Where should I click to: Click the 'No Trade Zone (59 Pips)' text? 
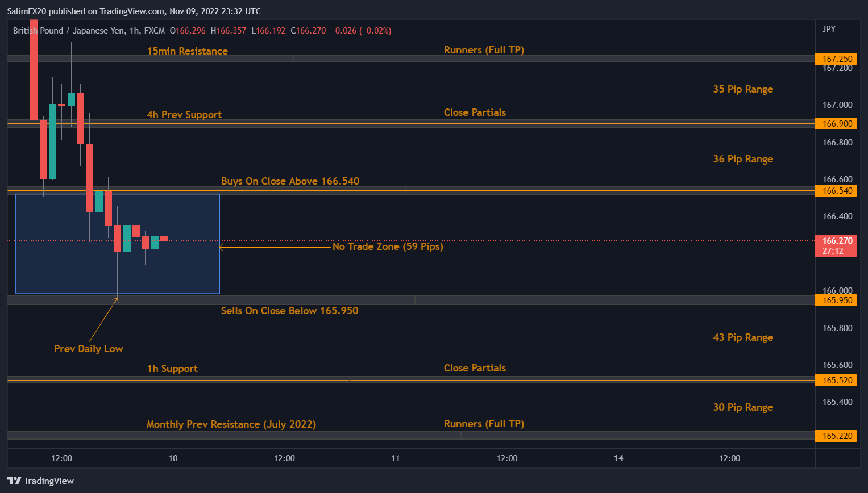click(x=388, y=246)
